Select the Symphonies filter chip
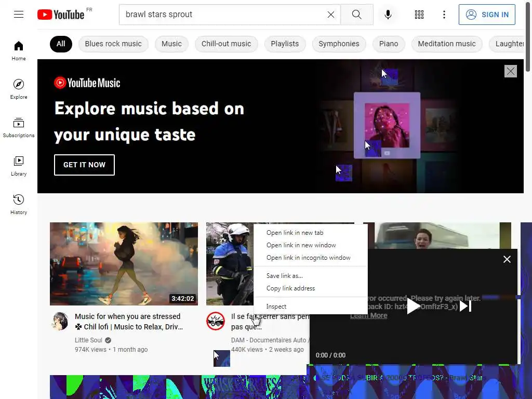This screenshot has width=532, height=399. tap(339, 44)
